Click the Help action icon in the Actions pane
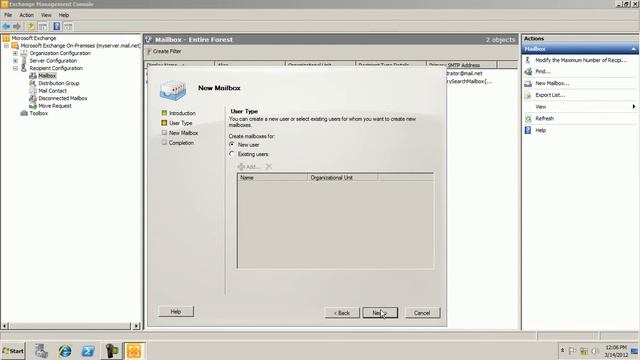 pos(528,130)
